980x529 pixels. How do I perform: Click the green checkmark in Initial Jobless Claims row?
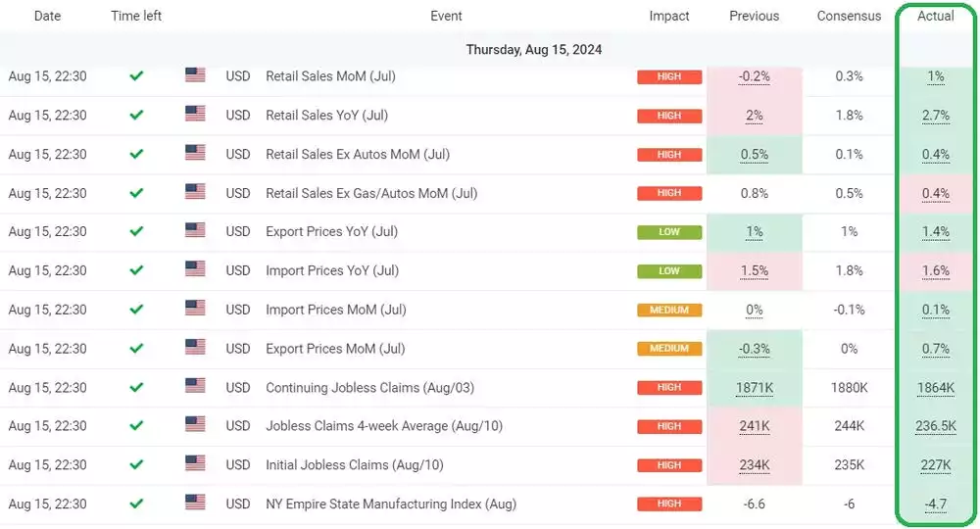[136, 464]
